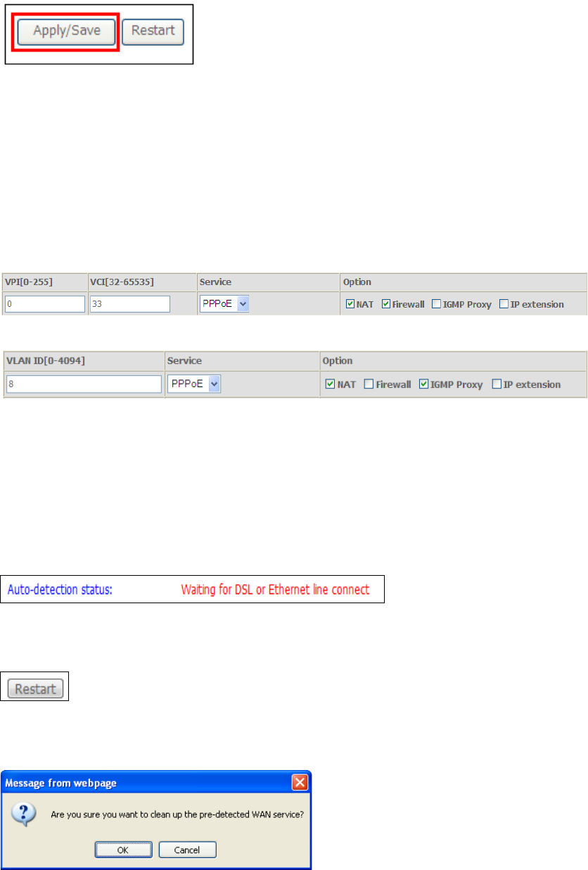Click Restart button beside Apply/Save

click(x=153, y=31)
